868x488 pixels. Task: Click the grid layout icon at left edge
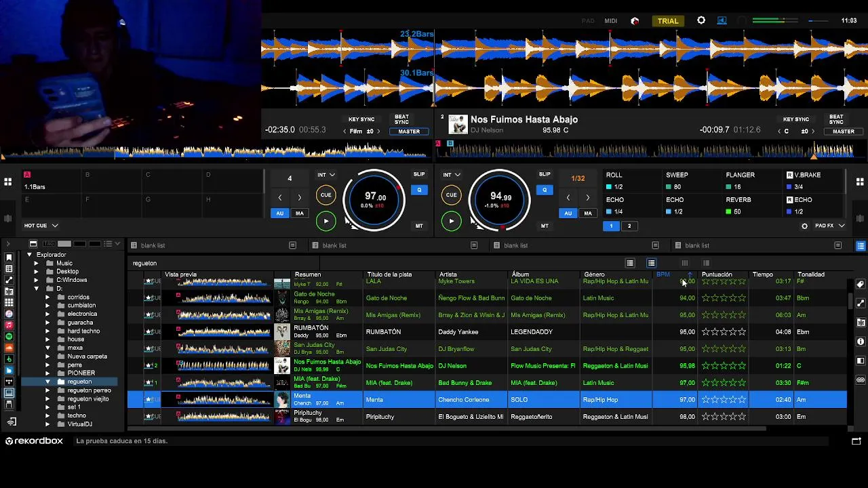click(x=7, y=182)
